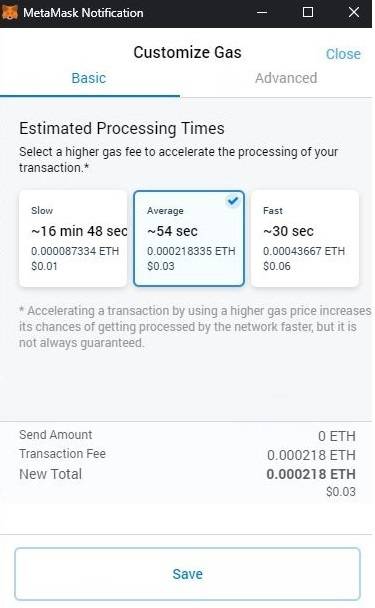This screenshot has width=375, height=608.
Task: Click the MetaMask fox icon in title bar
Action: click(9, 12)
